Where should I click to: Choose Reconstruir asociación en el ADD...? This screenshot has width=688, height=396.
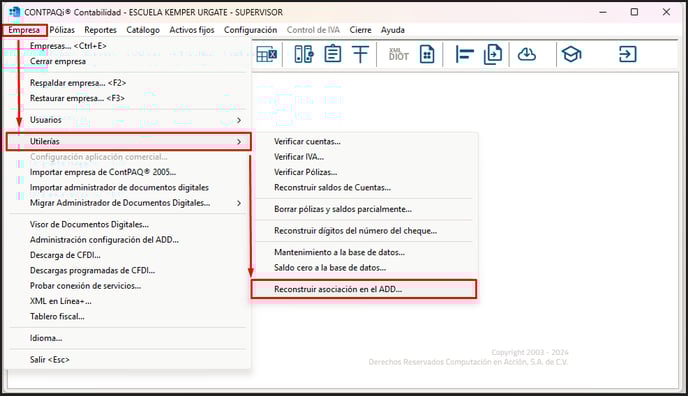364,289
